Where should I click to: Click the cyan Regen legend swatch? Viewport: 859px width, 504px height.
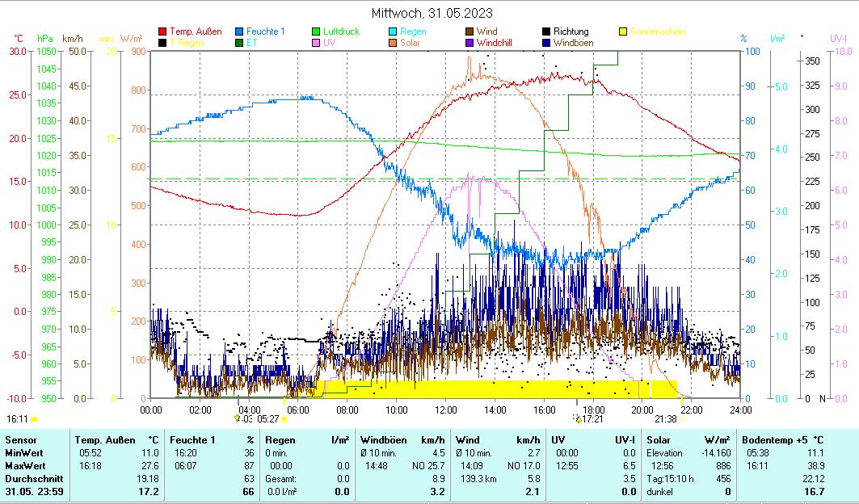point(393,31)
